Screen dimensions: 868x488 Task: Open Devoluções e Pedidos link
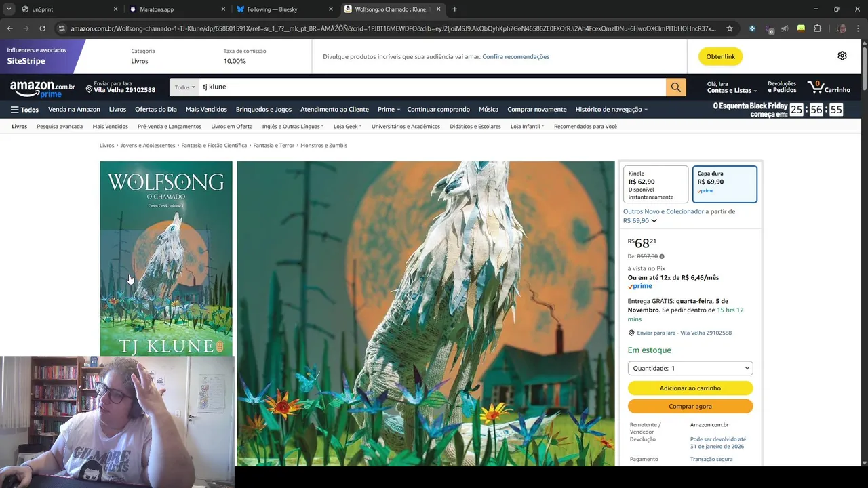pos(782,87)
